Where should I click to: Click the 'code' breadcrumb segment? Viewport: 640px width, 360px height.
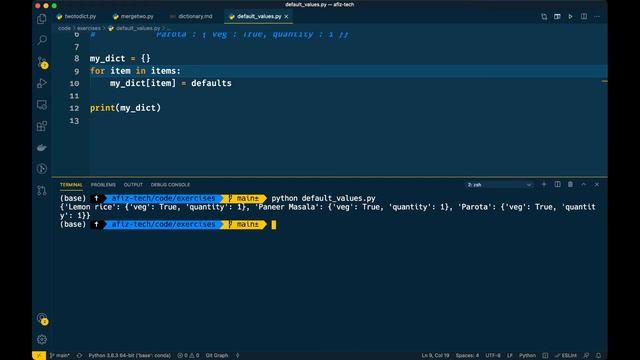pyautogui.click(x=64, y=28)
